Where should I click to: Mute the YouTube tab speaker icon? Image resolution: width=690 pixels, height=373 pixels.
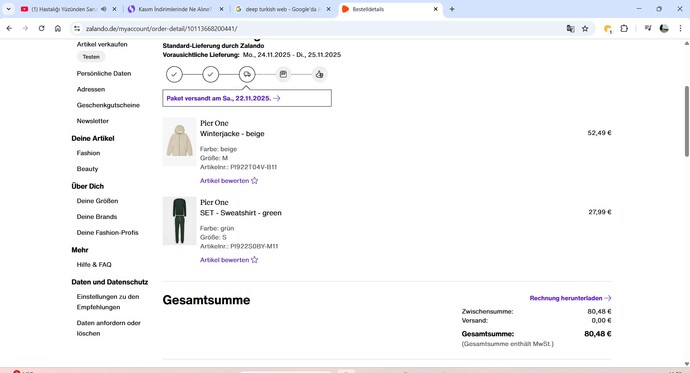[104, 9]
